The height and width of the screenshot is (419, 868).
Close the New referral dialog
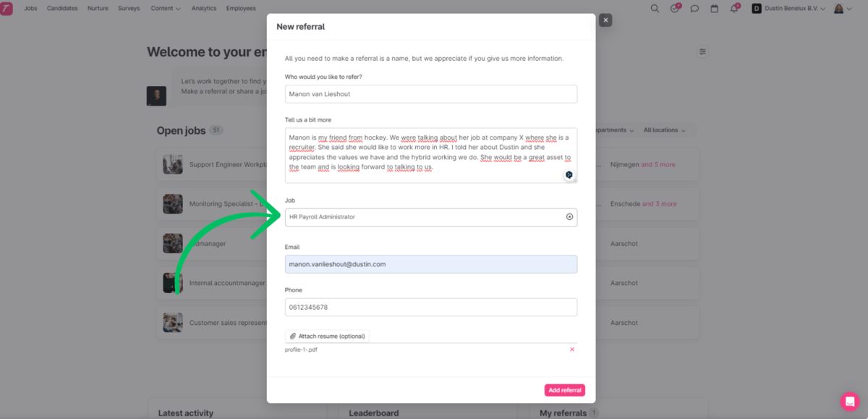coord(605,20)
